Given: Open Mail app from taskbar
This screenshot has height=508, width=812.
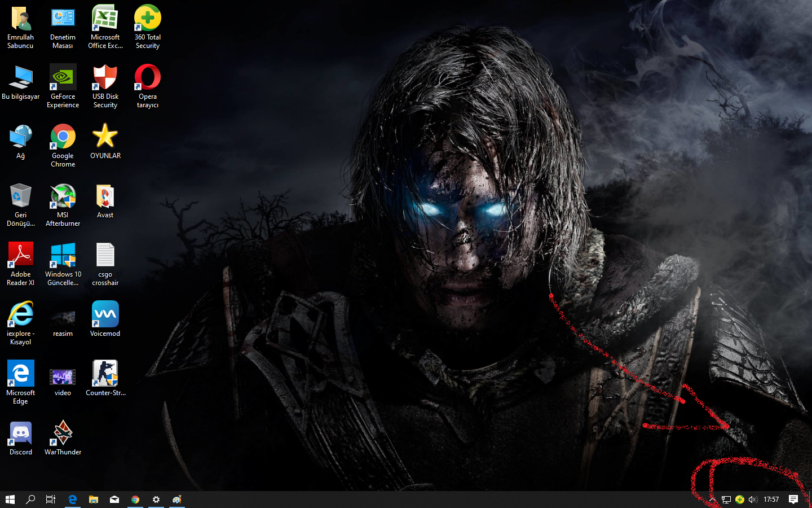Looking at the screenshot, I should click(114, 500).
